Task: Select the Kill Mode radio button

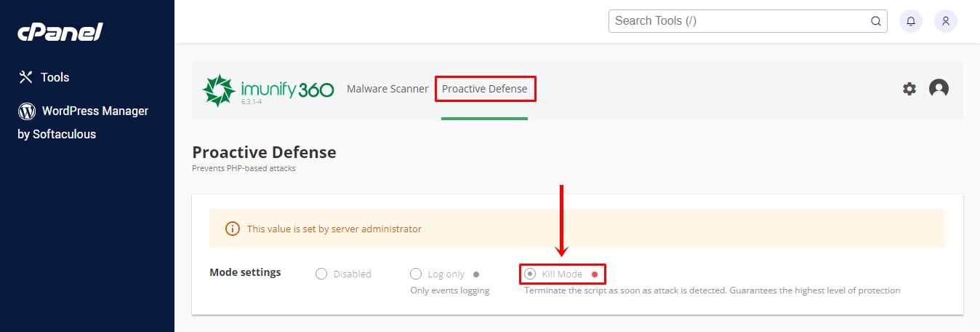Action: point(531,274)
